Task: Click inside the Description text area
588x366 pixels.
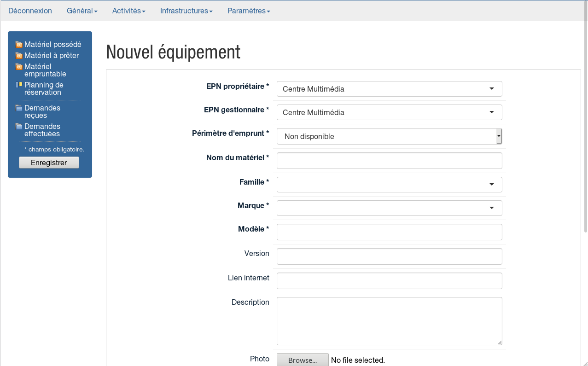Action: [x=389, y=321]
